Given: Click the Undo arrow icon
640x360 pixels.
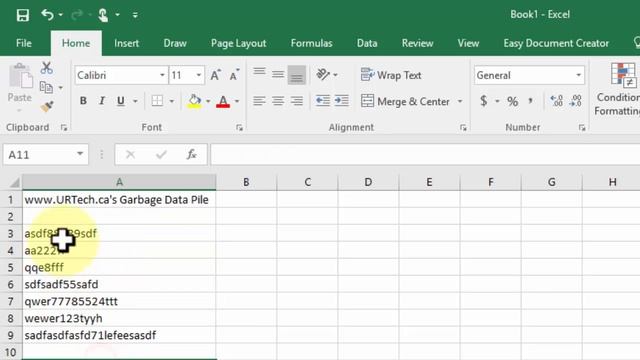Looking at the screenshot, I should coord(47,15).
